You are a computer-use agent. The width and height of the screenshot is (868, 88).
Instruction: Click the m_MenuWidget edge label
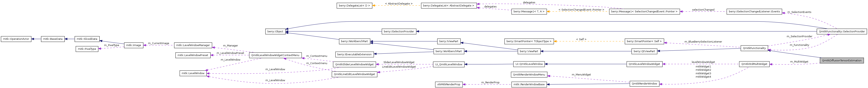581,74
